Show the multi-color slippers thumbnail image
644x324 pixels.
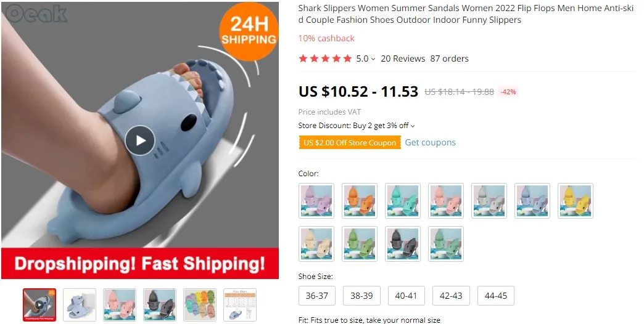pyautogui.click(x=200, y=305)
